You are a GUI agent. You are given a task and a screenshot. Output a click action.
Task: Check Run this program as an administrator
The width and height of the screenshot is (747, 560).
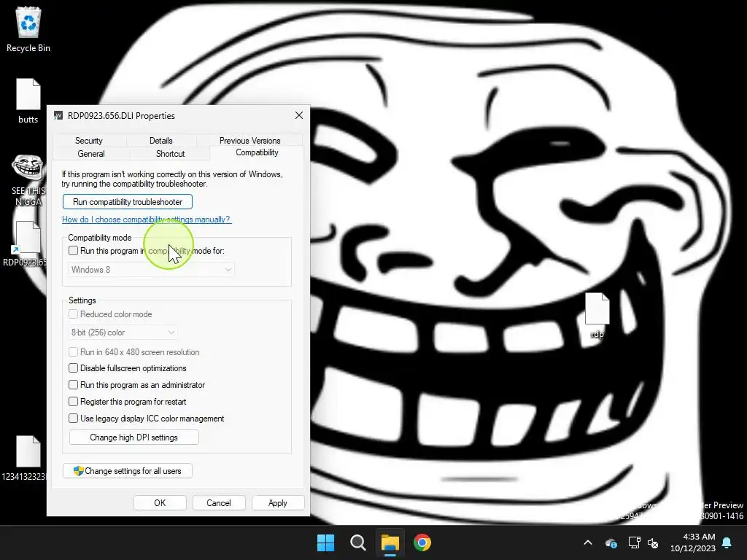(x=74, y=385)
